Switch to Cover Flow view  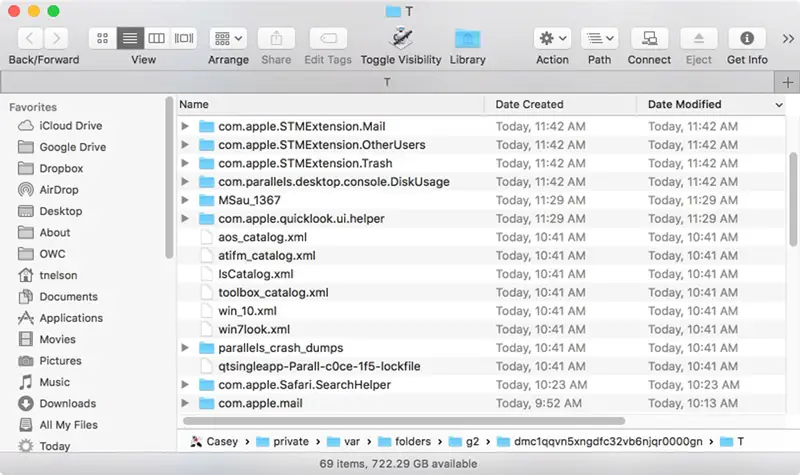coord(184,38)
